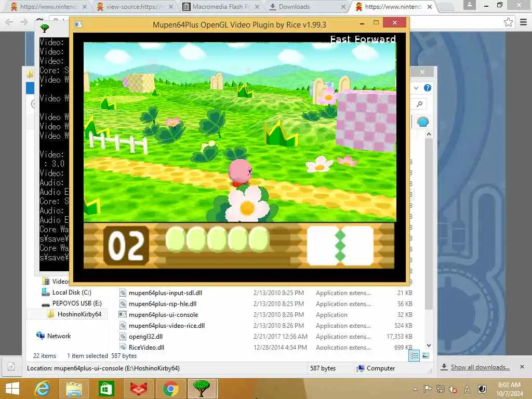
Task: Click the Chrome back arrow
Action: tap(9, 22)
